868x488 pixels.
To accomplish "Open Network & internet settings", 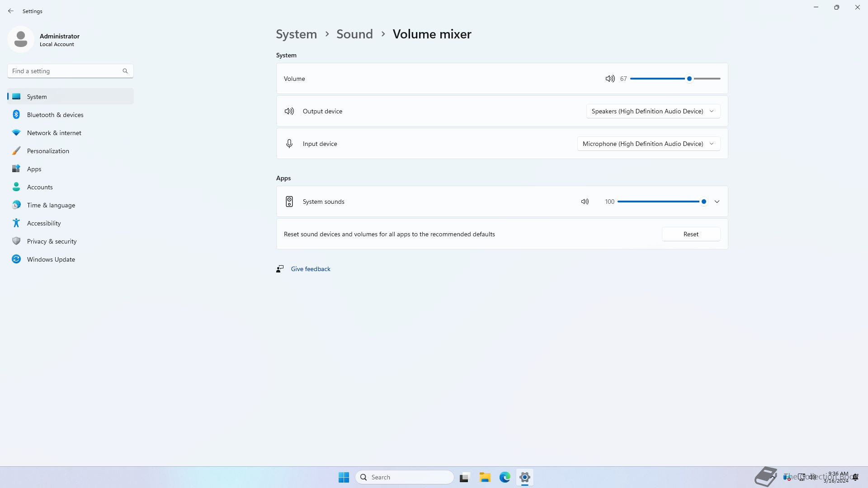I will (x=54, y=133).
